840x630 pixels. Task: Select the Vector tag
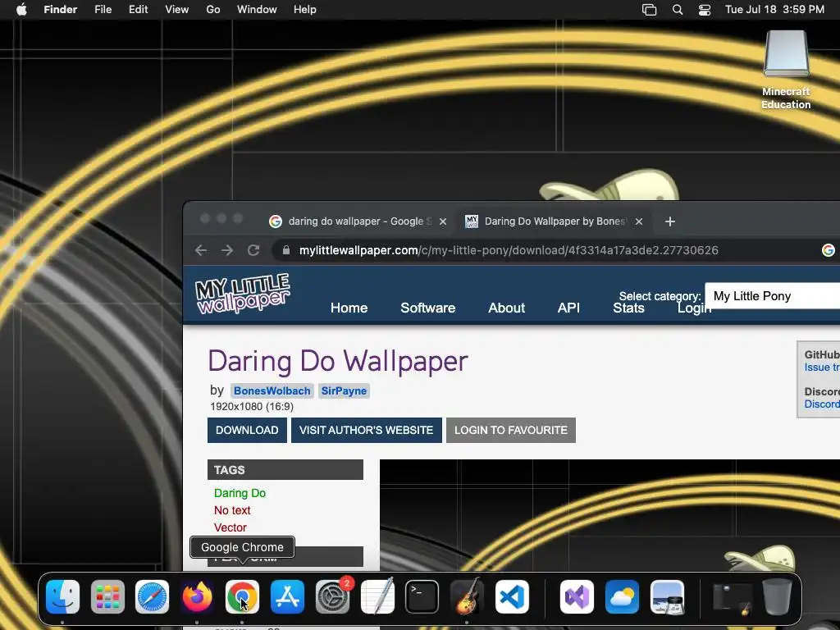230,527
